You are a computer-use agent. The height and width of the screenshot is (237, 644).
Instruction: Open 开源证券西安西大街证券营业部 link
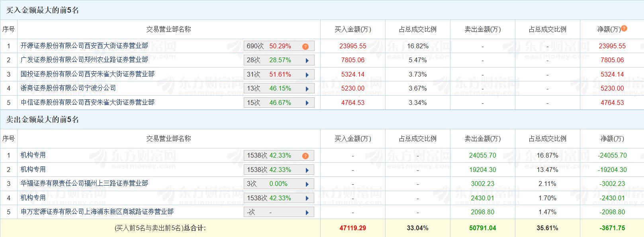84,46
